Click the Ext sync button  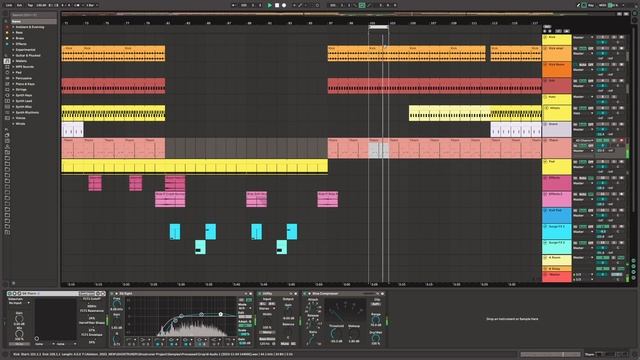[x=19, y=5]
